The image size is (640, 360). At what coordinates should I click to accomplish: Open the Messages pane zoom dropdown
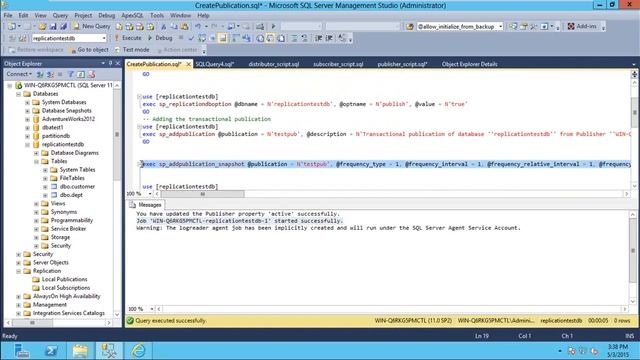(152, 309)
